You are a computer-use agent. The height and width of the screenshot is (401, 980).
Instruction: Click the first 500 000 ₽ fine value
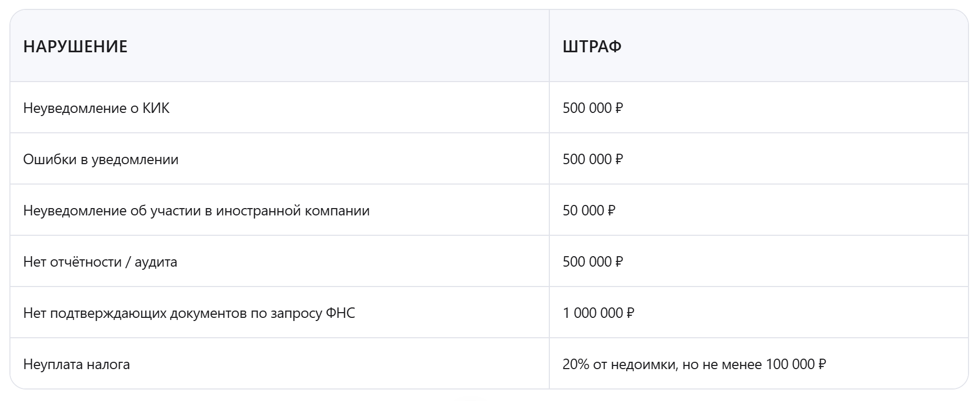tap(593, 108)
